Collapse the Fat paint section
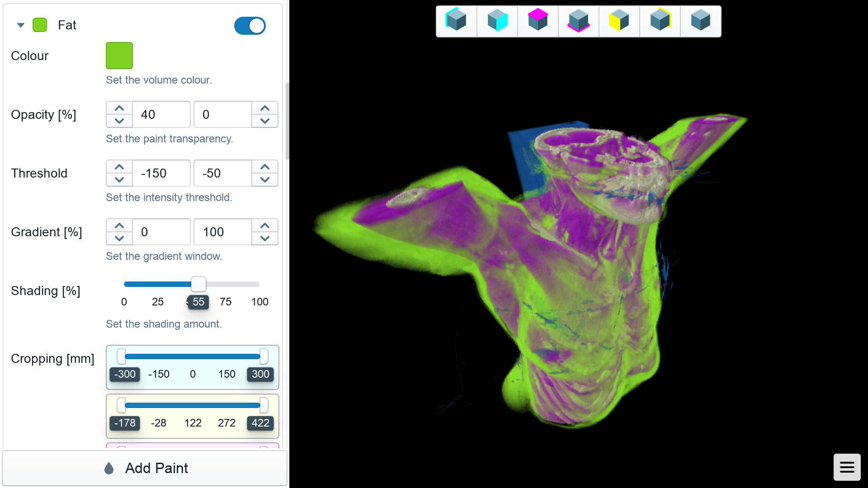 click(21, 25)
